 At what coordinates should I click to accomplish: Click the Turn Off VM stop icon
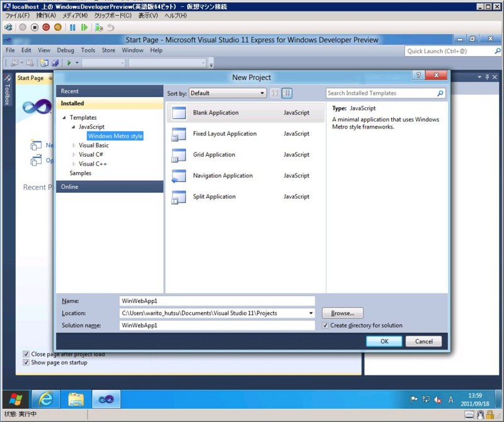(35, 28)
